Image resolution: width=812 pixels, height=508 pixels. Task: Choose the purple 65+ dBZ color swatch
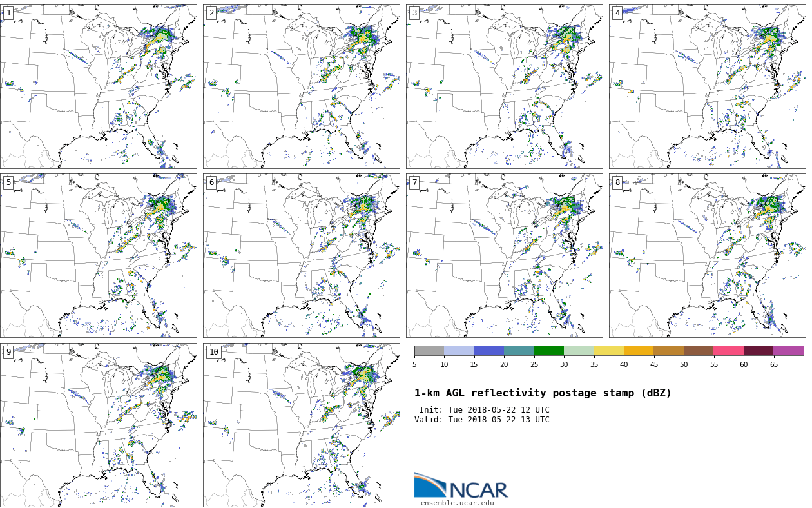pyautogui.click(x=788, y=351)
